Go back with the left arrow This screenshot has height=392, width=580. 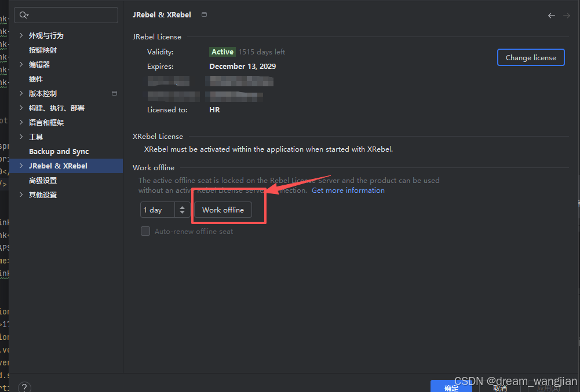coord(552,16)
